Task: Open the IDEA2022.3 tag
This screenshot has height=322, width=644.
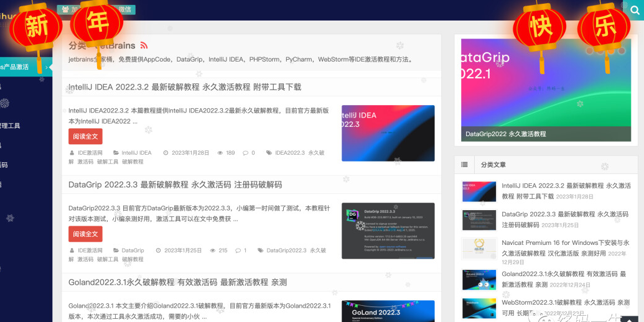Action: [x=290, y=152]
